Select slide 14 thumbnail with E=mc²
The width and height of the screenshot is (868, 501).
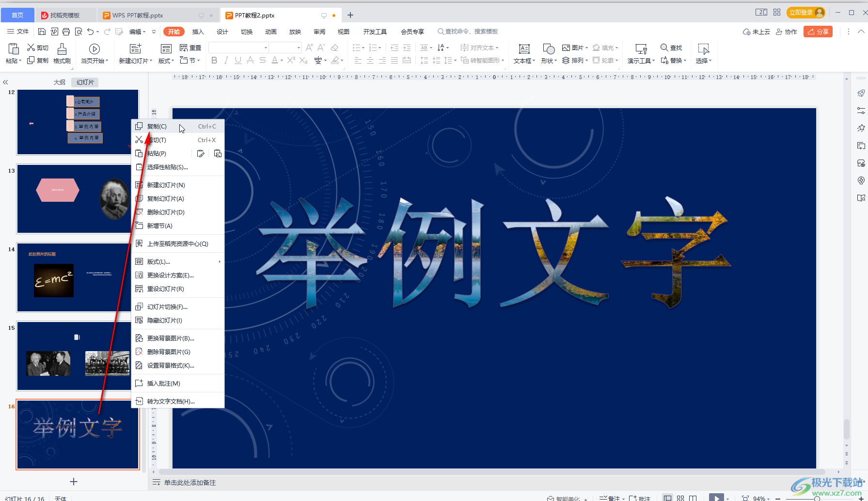(78, 277)
